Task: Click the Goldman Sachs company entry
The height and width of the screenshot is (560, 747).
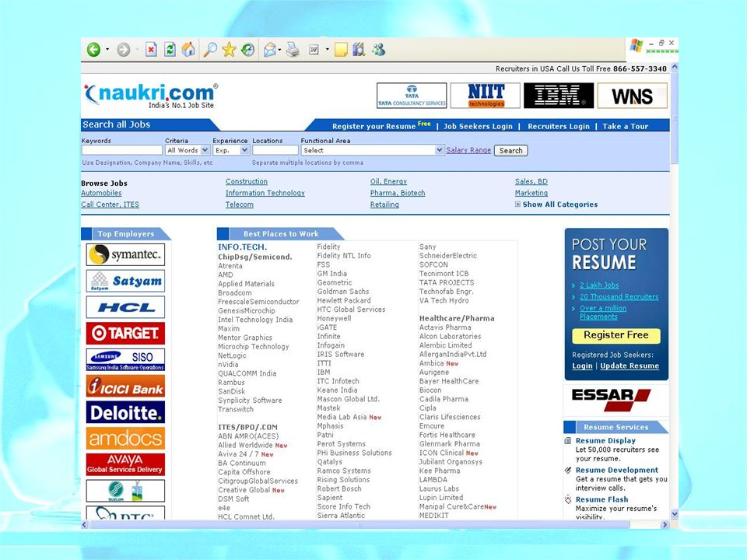Action: click(x=343, y=292)
